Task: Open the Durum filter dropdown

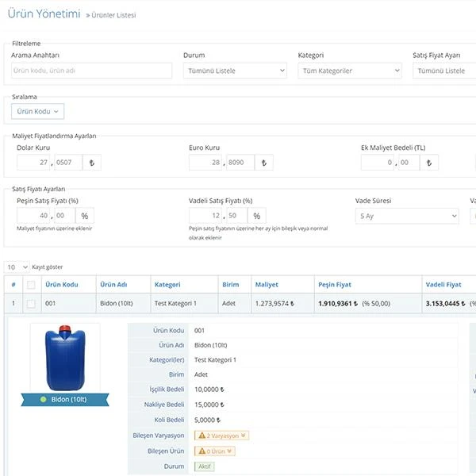Action: [235, 71]
